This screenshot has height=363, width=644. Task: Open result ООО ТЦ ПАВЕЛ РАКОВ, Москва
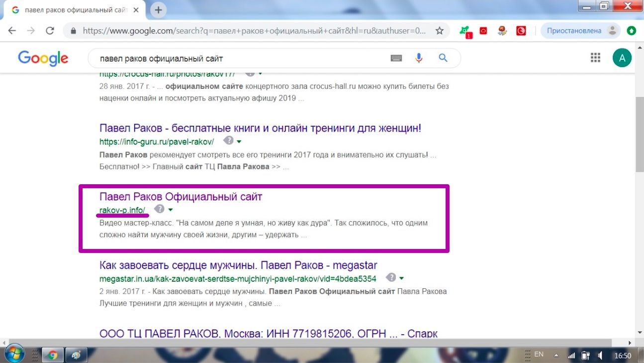tap(269, 334)
